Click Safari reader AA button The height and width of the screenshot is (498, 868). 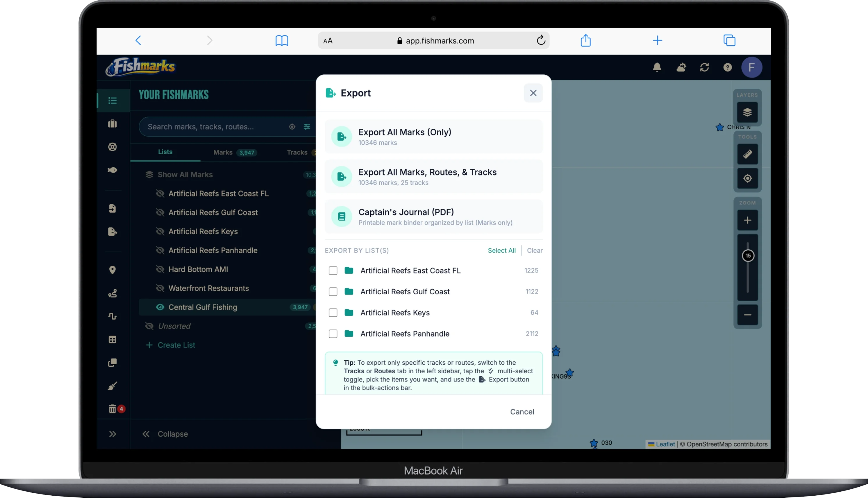point(327,41)
